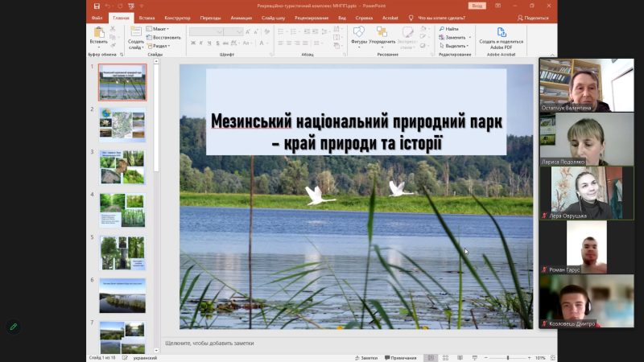Toggle the Notes (Заметки) pane
Screen dimensions: 644x362
tap(366, 357)
